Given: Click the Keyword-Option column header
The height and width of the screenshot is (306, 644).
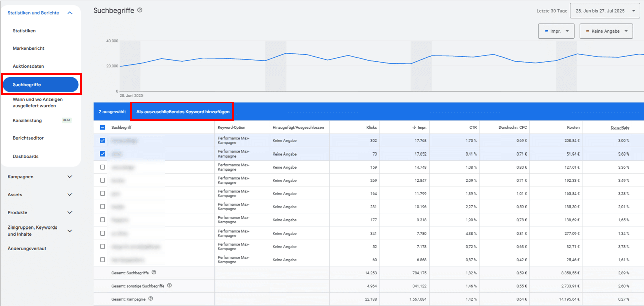Looking at the screenshot, I should coord(232,128).
